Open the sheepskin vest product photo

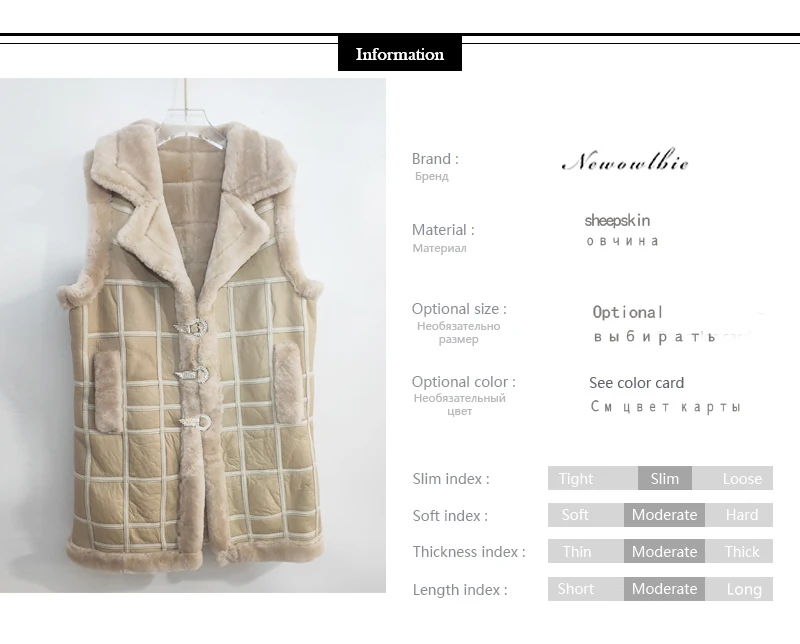pyautogui.click(x=193, y=335)
